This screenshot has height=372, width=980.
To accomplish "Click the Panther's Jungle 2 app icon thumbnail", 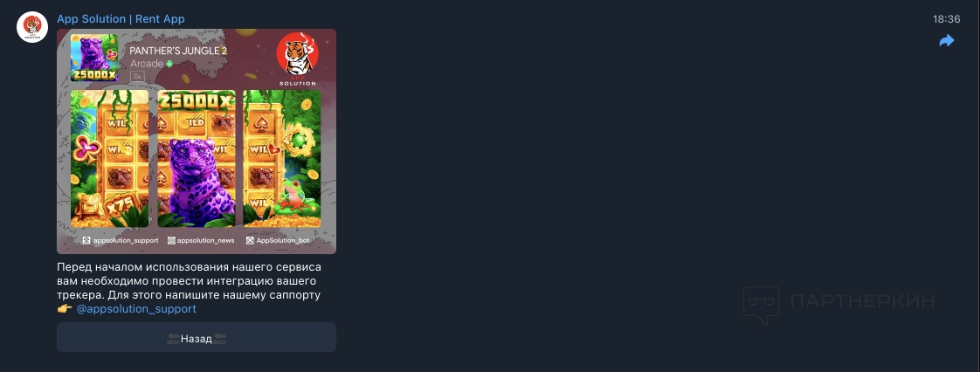I will [94, 58].
